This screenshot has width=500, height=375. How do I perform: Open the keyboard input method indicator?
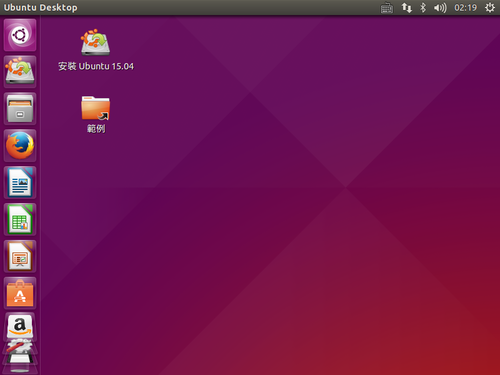click(x=387, y=8)
